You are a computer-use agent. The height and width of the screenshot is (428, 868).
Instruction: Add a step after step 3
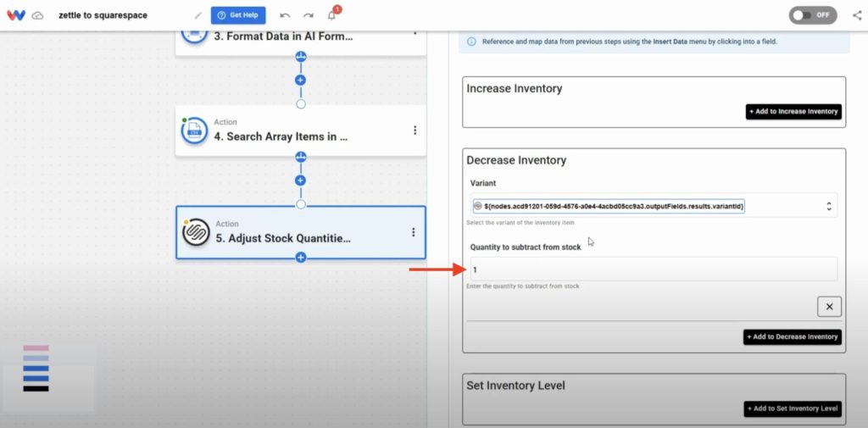tap(301, 81)
